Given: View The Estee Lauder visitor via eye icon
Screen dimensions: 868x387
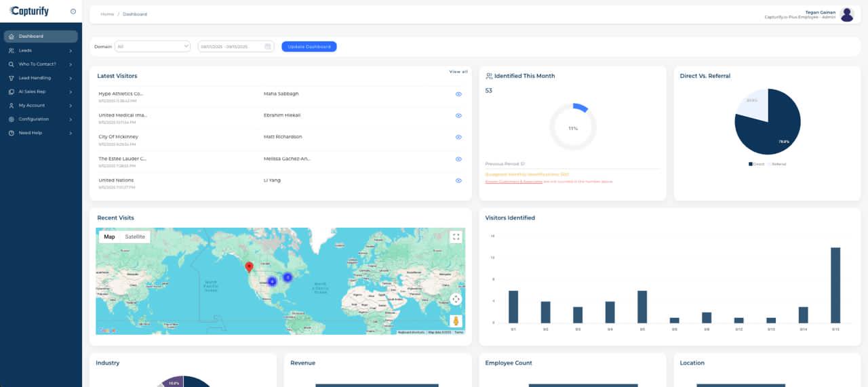Looking at the screenshot, I should pos(458,159).
